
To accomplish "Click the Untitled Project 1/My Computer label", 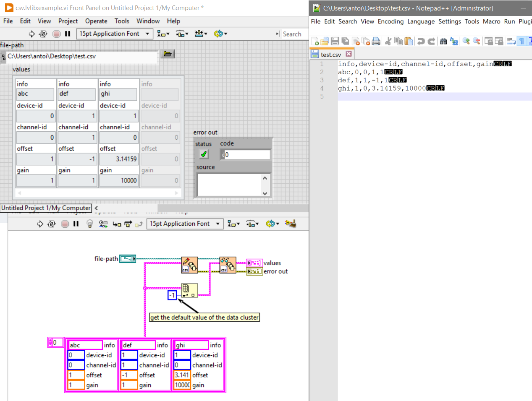I will [x=46, y=208].
